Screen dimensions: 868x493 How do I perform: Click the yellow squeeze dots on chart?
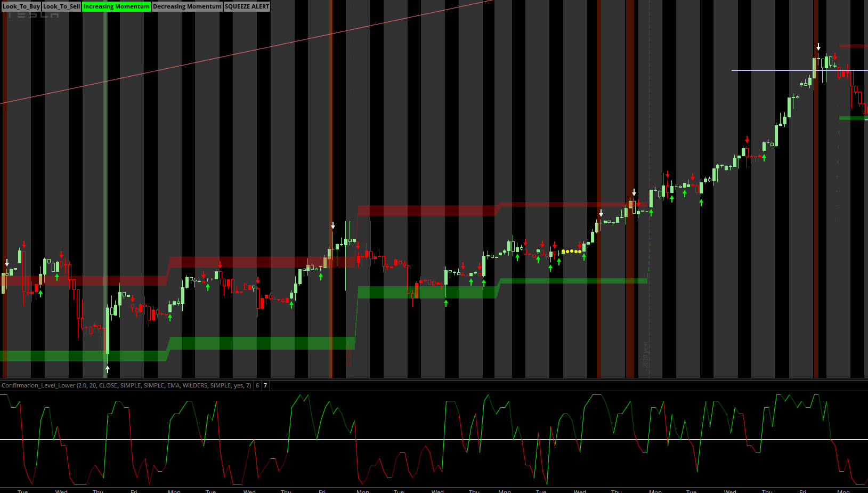click(571, 252)
